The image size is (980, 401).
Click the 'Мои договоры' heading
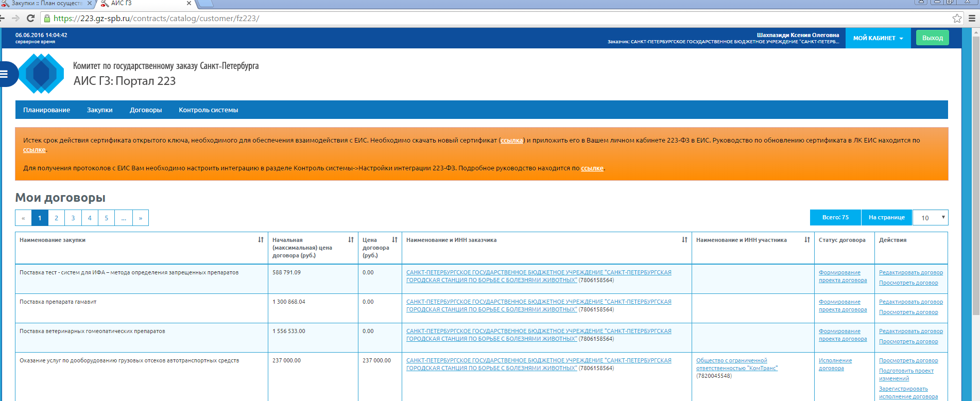tap(60, 198)
